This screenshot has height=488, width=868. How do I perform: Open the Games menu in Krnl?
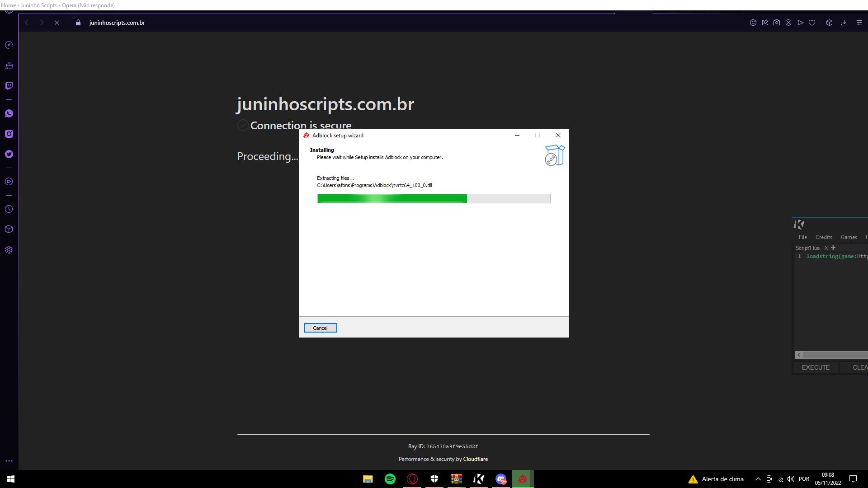849,237
